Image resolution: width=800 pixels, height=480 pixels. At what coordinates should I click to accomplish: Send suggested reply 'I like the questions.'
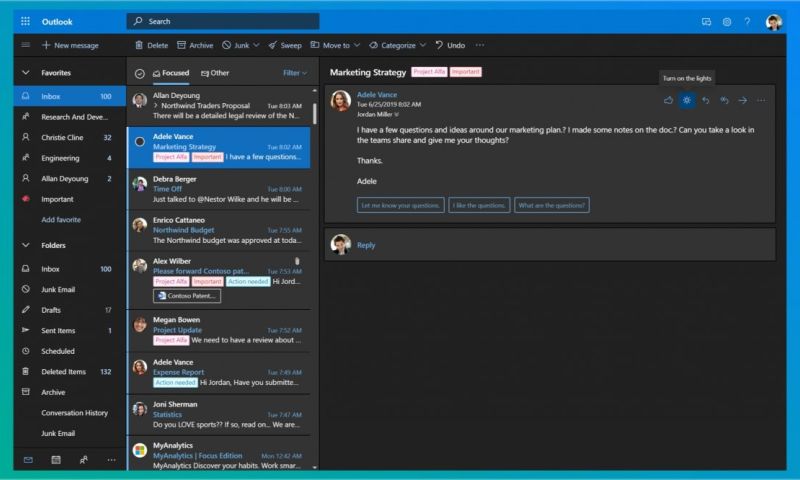[479, 205]
